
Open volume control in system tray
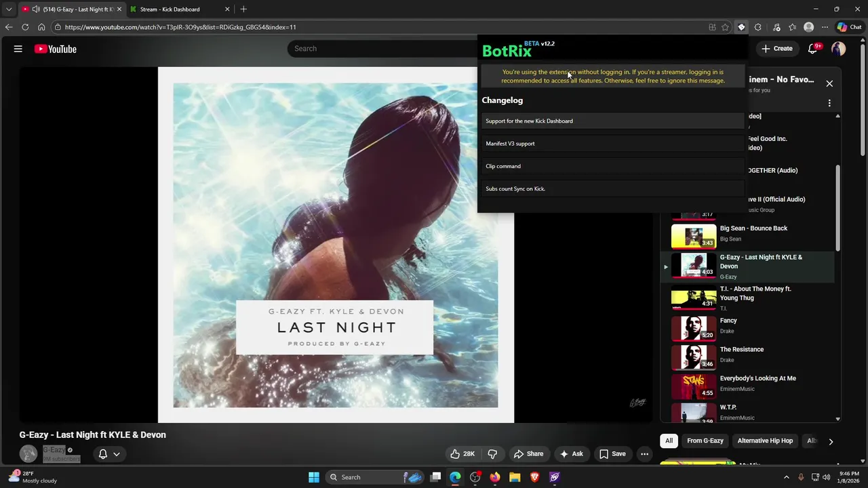(826, 477)
